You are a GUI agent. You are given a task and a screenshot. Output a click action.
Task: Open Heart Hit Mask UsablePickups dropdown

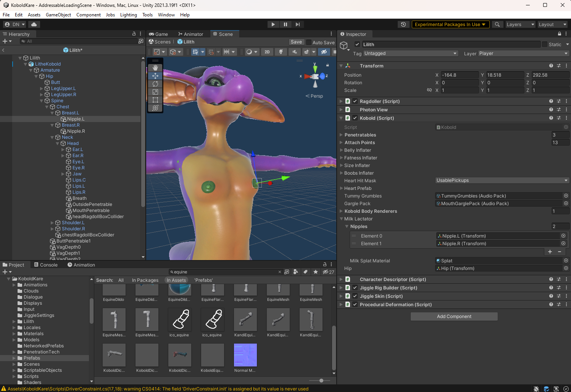pyautogui.click(x=502, y=180)
